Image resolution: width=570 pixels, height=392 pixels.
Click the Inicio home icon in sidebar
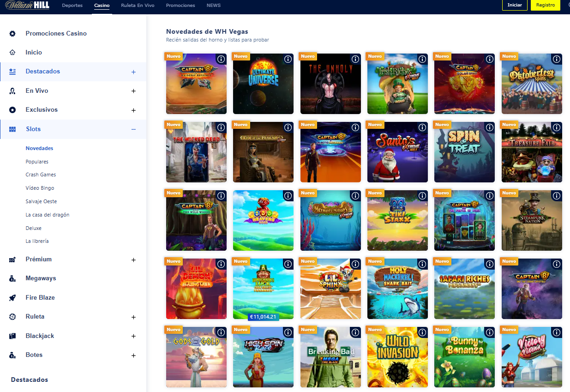(12, 53)
